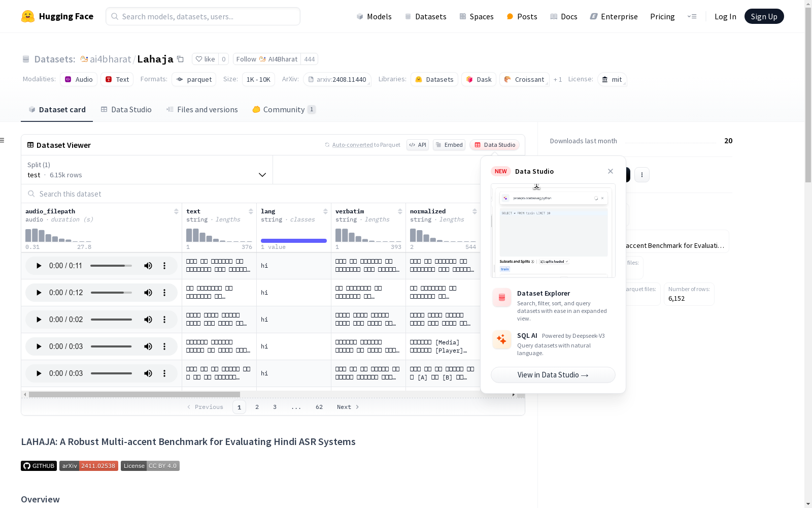Open the mit license tag
Image resolution: width=812 pixels, height=508 pixels.
[x=612, y=79]
